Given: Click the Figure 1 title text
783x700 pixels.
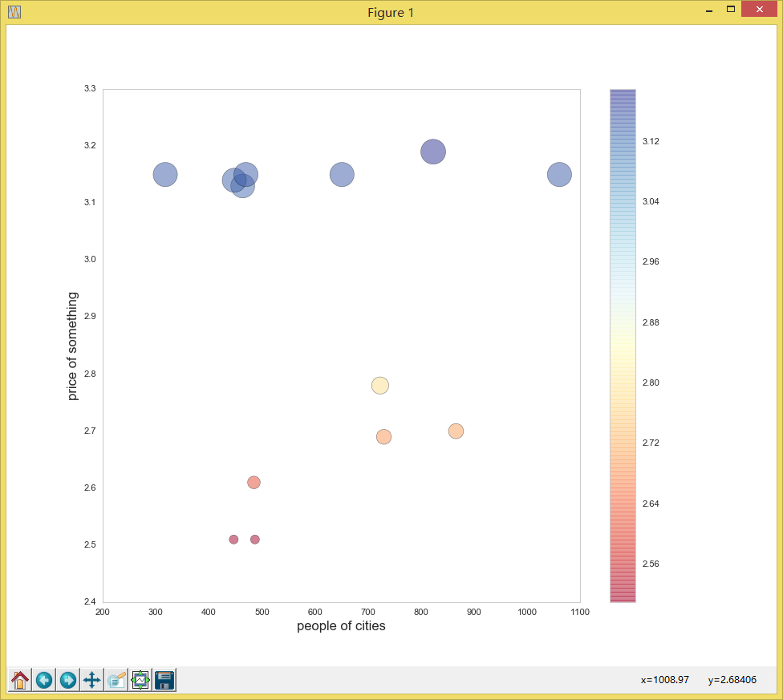Looking at the screenshot, I should [391, 13].
